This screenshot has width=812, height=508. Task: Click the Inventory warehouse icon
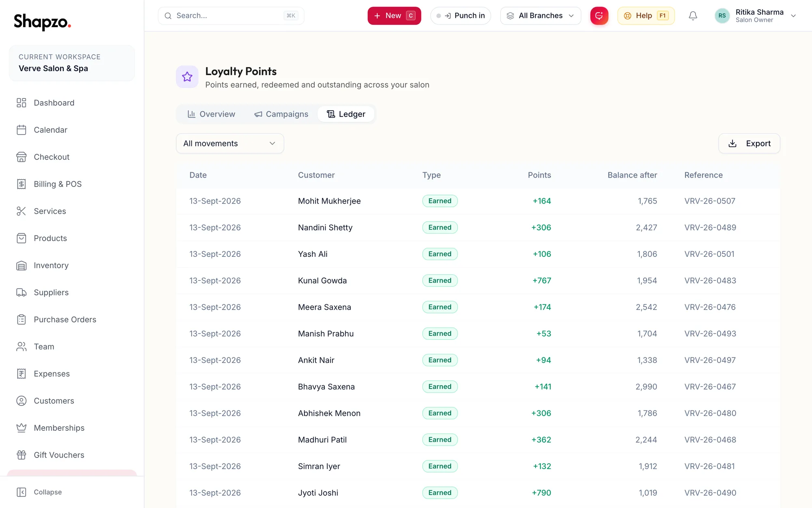[x=22, y=265]
